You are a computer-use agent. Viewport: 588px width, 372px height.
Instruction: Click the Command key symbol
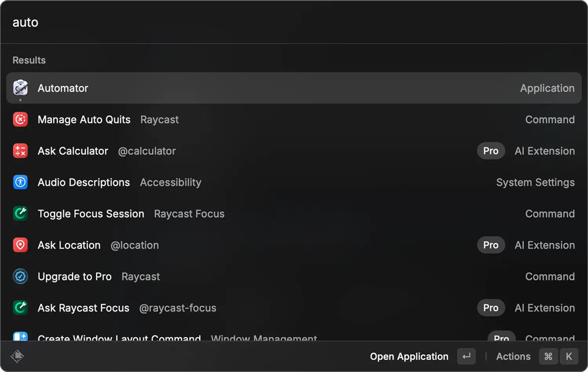(x=548, y=356)
